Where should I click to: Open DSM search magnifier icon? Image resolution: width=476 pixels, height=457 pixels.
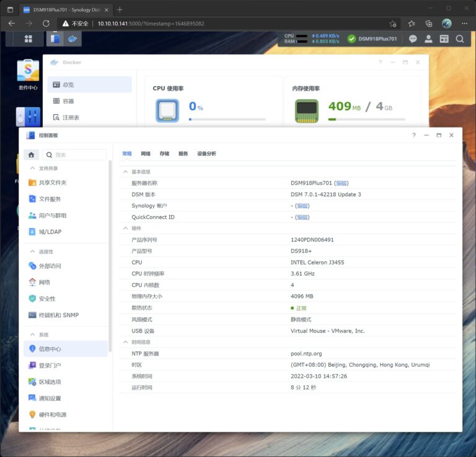(460, 39)
